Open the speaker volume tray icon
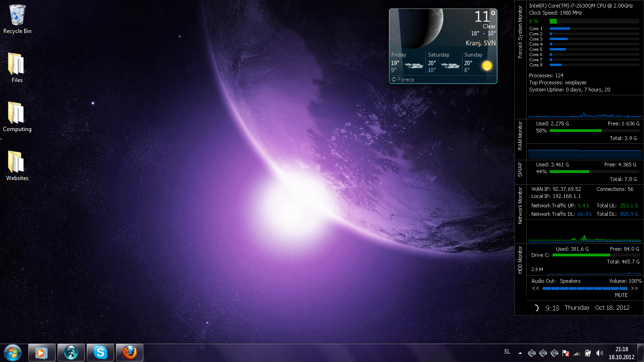Viewport: 644px width, 362px height. point(600,353)
